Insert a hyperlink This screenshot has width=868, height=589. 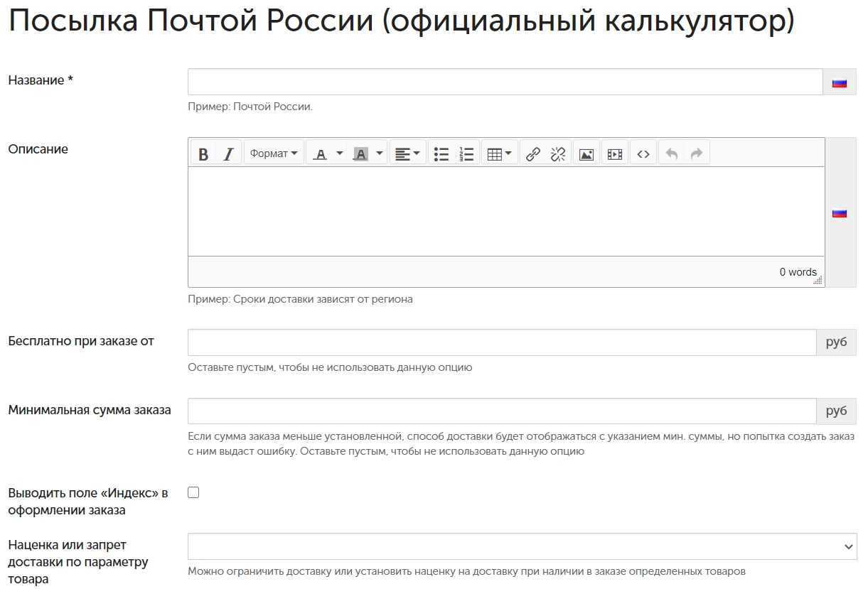[x=533, y=153]
